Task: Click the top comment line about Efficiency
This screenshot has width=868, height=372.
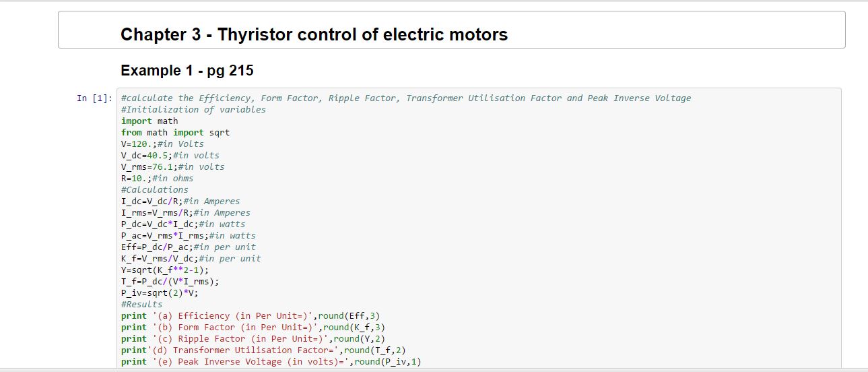Action: pyautogui.click(x=405, y=98)
